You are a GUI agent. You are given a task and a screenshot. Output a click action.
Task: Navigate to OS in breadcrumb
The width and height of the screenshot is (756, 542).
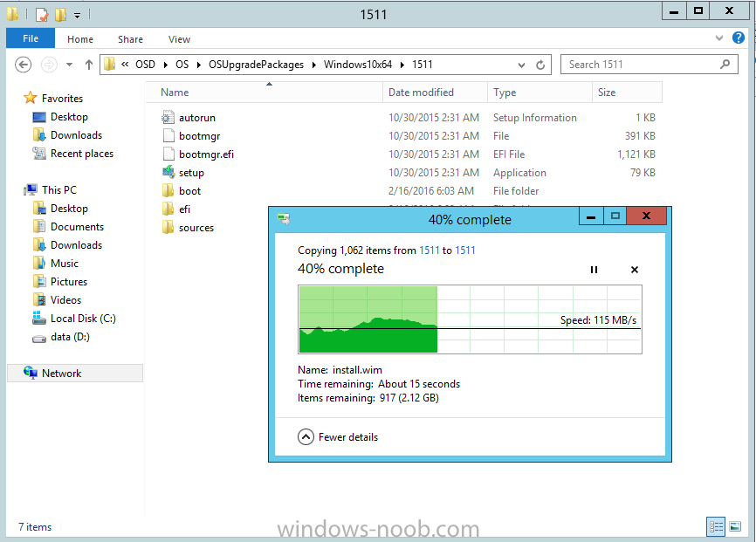coord(182,65)
